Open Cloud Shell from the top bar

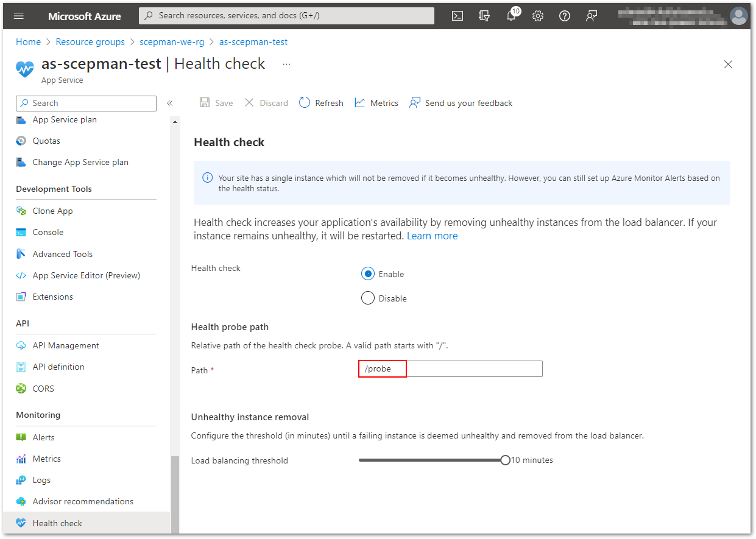pyautogui.click(x=457, y=16)
